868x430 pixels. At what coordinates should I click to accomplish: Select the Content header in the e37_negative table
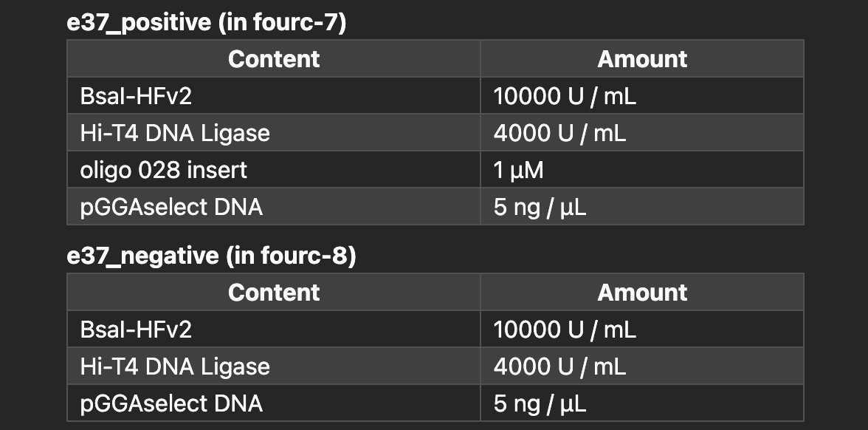pyautogui.click(x=274, y=293)
